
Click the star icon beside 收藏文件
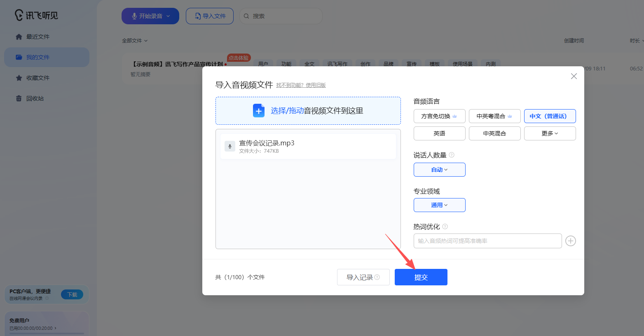pos(19,78)
